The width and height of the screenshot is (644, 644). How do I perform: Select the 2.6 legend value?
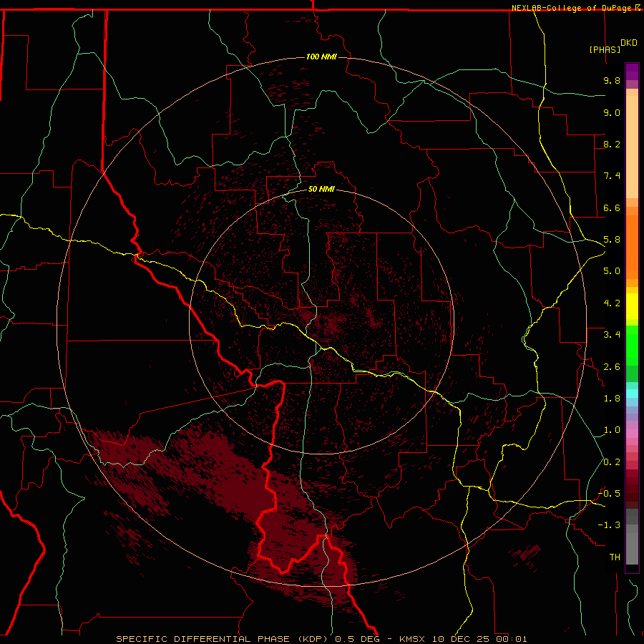point(612,367)
